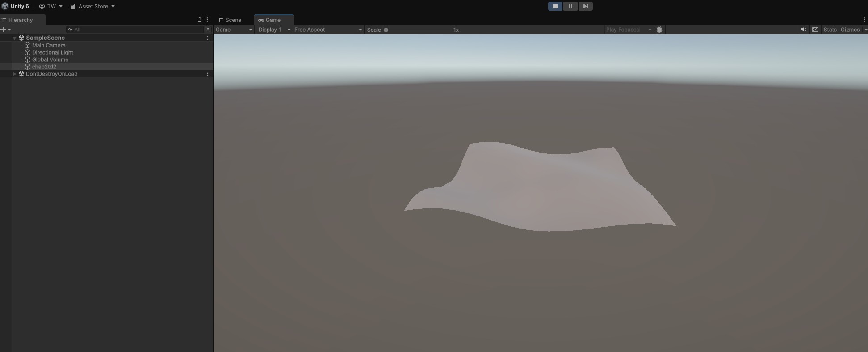Click the Main Camera cube icon
This screenshot has width=868, height=352.
click(27, 45)
